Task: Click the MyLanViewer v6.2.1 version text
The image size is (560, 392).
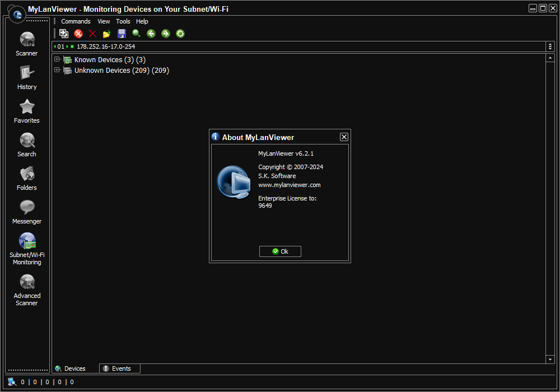Action: tap(286, 153)
